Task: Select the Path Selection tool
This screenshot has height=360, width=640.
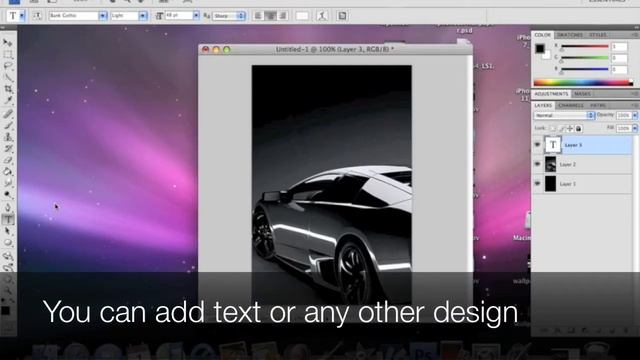Action: coord(7,231)
